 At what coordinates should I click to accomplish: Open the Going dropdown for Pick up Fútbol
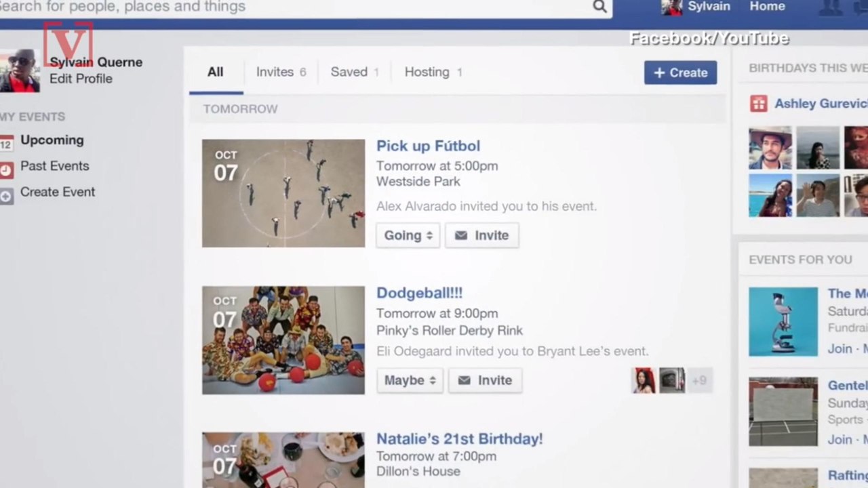point(408,235)
